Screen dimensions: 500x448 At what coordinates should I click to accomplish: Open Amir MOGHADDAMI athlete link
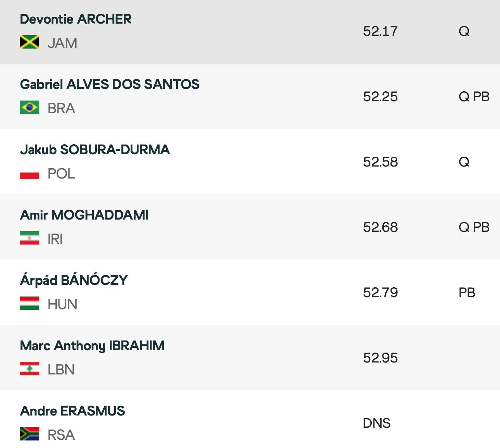[84, 215]
